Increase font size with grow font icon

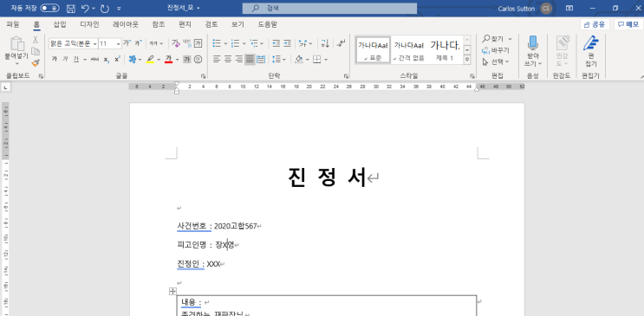(x=127, y=43)
